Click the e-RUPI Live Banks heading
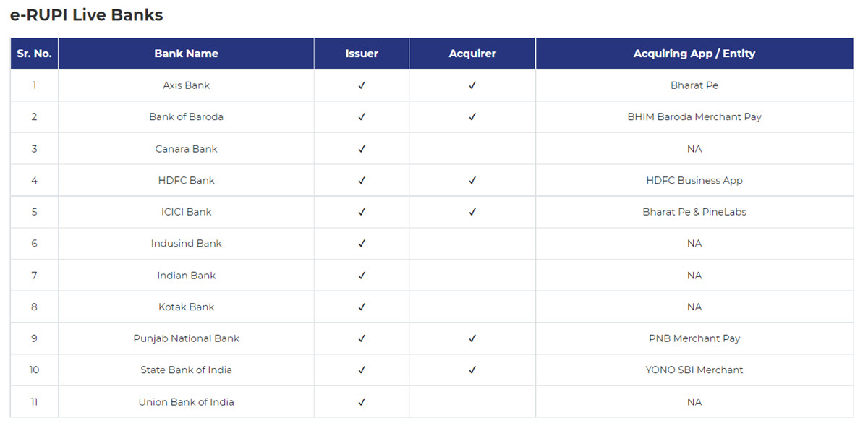This screenshot has width=868, height=426. coord(86,15)
